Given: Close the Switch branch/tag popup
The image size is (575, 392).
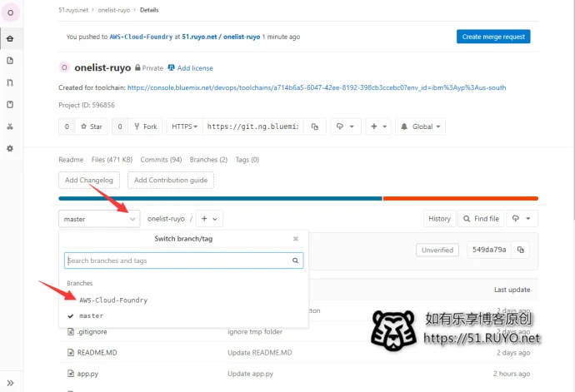Looking at the screenshot, I should click(296, 239).
